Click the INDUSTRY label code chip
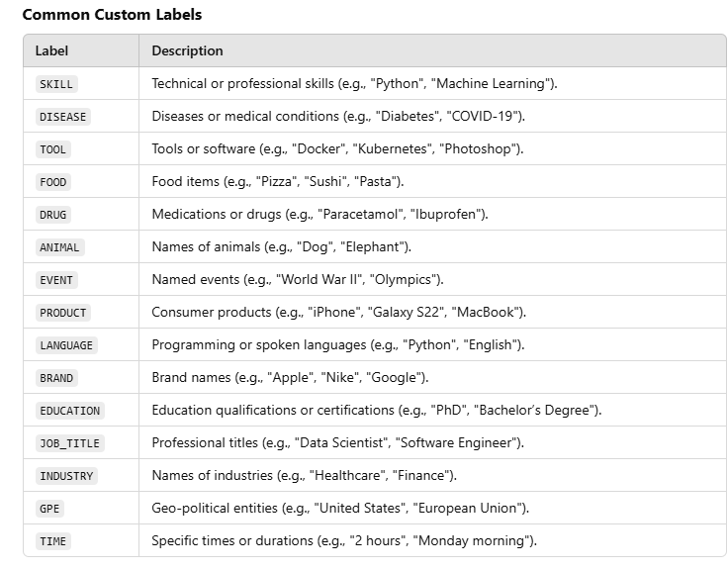The width and height of the screenshot is (728, 570). point(66,476)
